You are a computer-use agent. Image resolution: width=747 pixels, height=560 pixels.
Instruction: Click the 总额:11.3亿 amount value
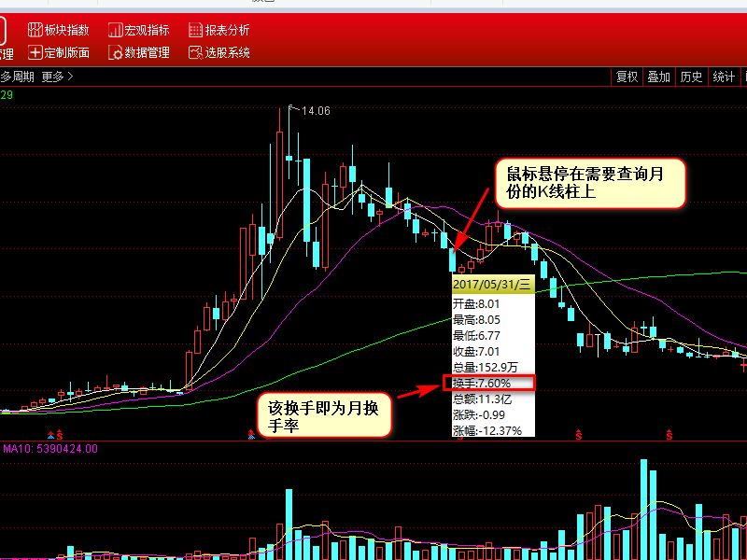point(482,399)
